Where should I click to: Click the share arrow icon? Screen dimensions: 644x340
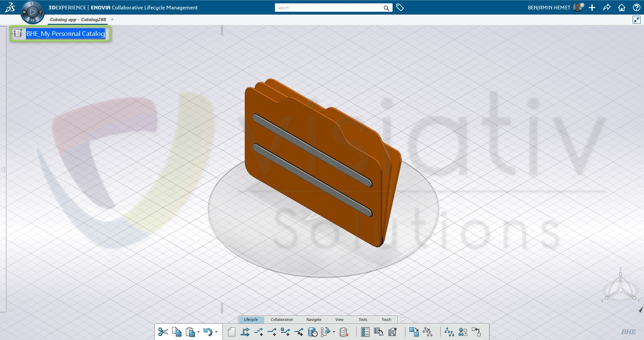coord(607,7)
